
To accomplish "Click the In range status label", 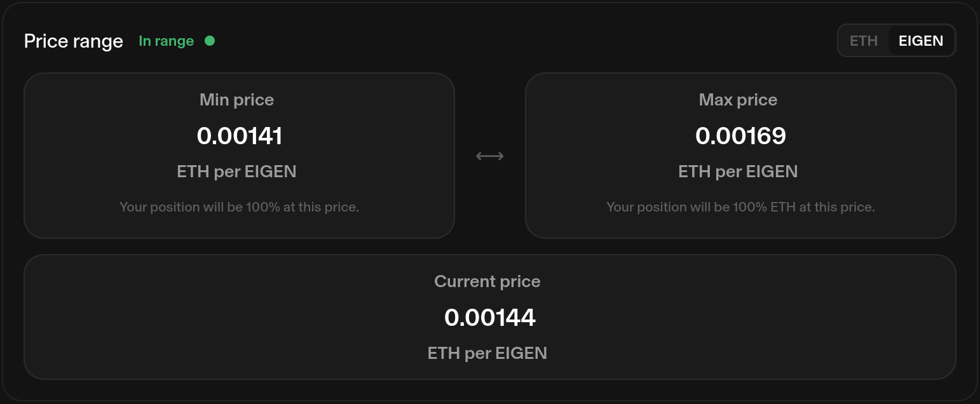I will pos(166,41).
